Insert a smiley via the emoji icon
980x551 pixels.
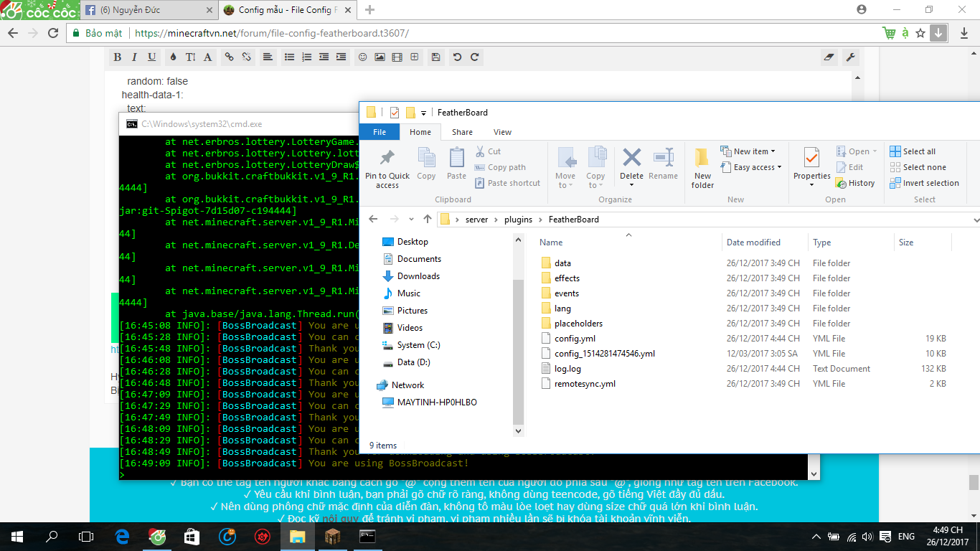pyautogui.click(x=362, y=57)
